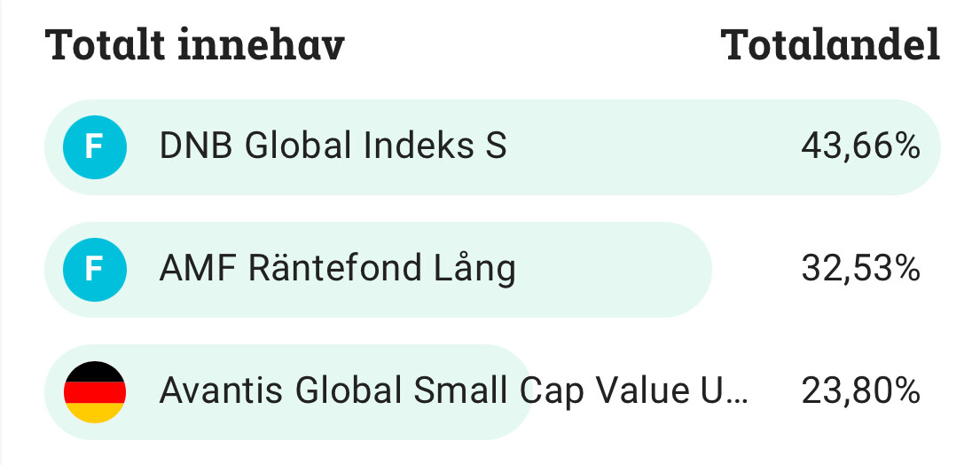Click the 23,80% share value
Image resolution: width=980 pixels, height=465 pixels.
pyautogui.click(x=859, y=391)
